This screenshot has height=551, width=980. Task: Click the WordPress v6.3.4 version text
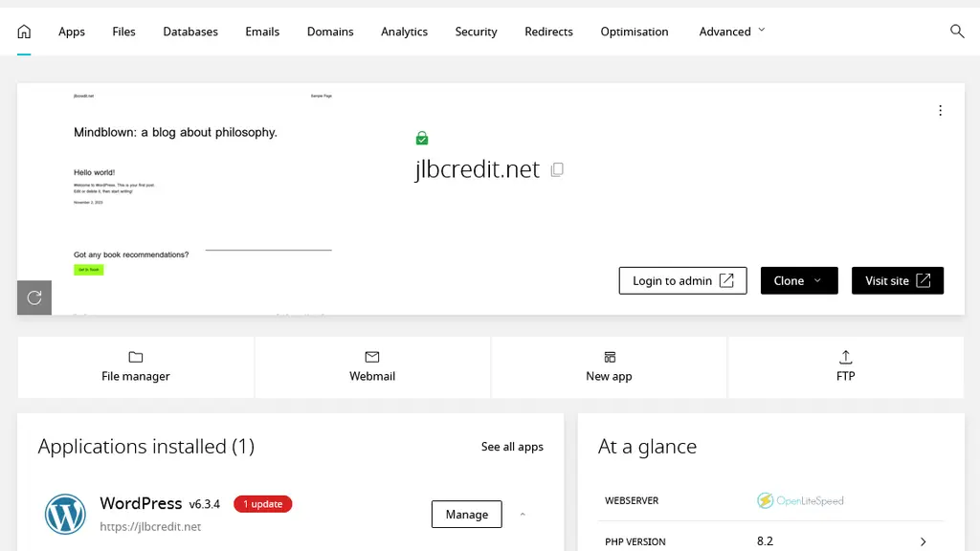pos(205,504)
